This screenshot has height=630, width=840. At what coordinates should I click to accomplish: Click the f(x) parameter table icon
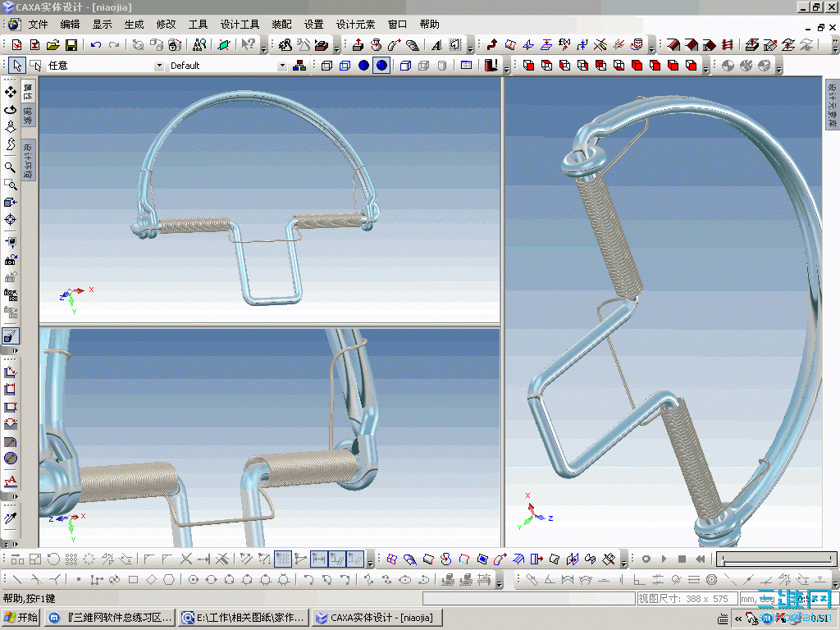point(564,45)
